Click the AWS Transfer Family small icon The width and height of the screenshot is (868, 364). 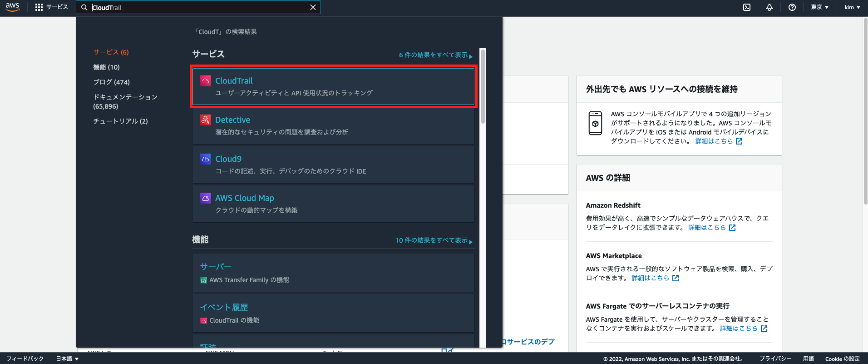point(203,280)
